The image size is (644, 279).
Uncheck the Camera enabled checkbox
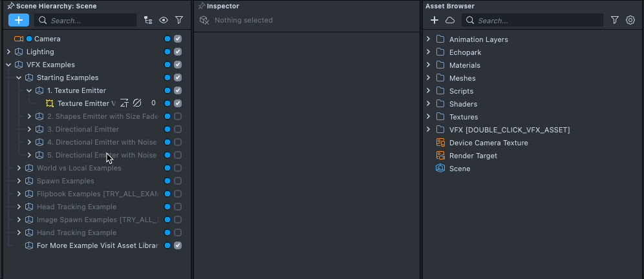(x=177, y=39)
